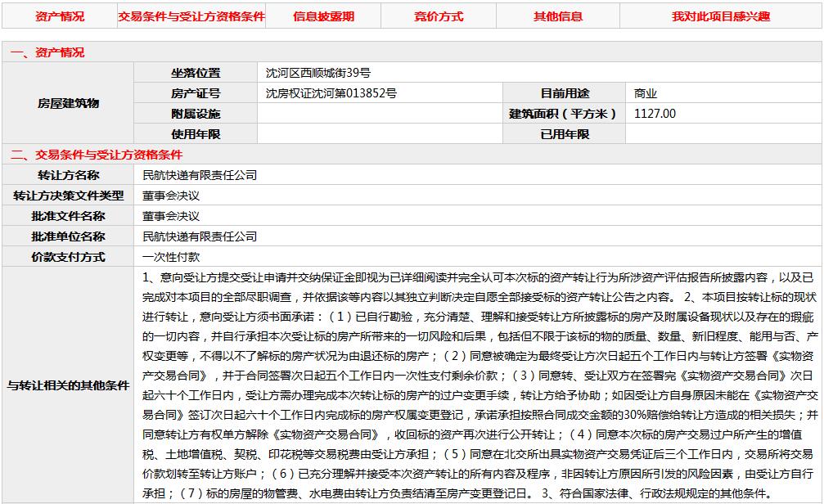Click the 一、资产情况 section header
Screen dimensions: 824x504
47,52
